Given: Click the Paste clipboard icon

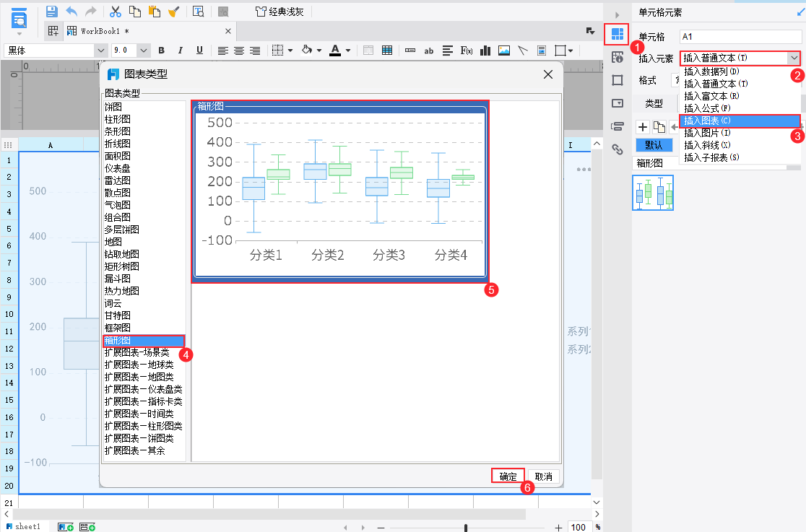Looking at the screenshot, I should pyautogui.click(x=155, y=12).
